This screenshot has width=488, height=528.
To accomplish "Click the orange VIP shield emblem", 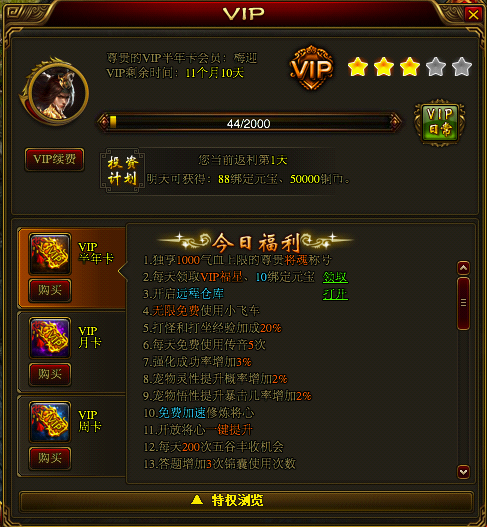I will [312, 68].
